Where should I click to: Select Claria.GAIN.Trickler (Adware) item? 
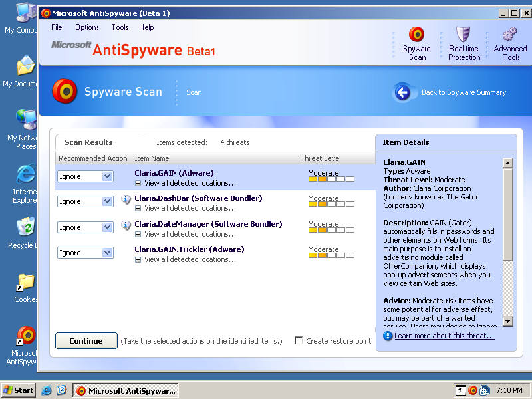(x=190, y=249)
